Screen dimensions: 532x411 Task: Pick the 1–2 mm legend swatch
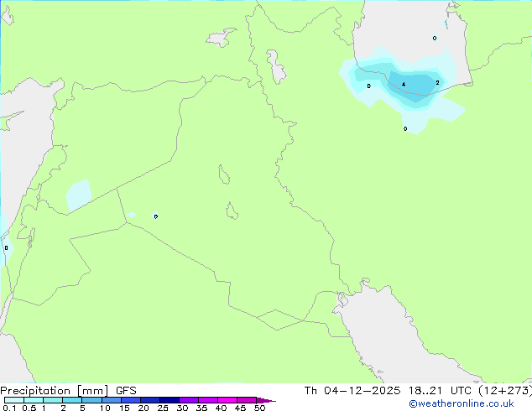53,400
